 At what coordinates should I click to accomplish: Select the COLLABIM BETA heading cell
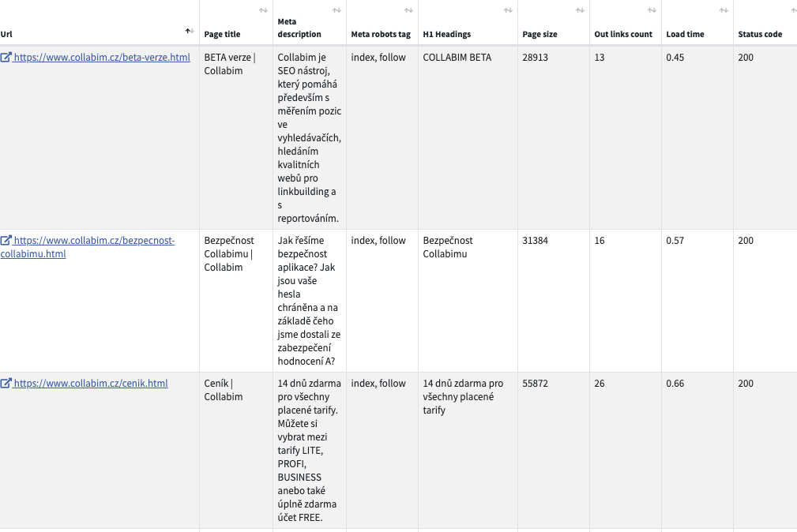coord(457,58)
